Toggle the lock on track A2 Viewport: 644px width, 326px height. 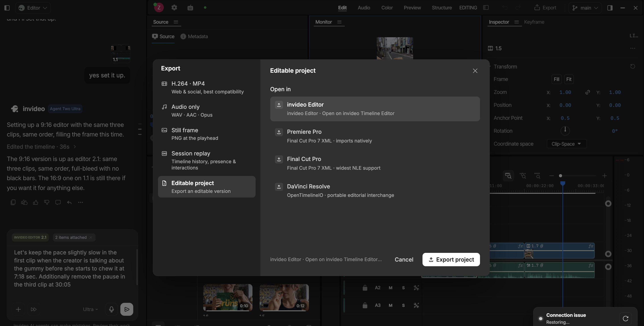pos(365,288)
